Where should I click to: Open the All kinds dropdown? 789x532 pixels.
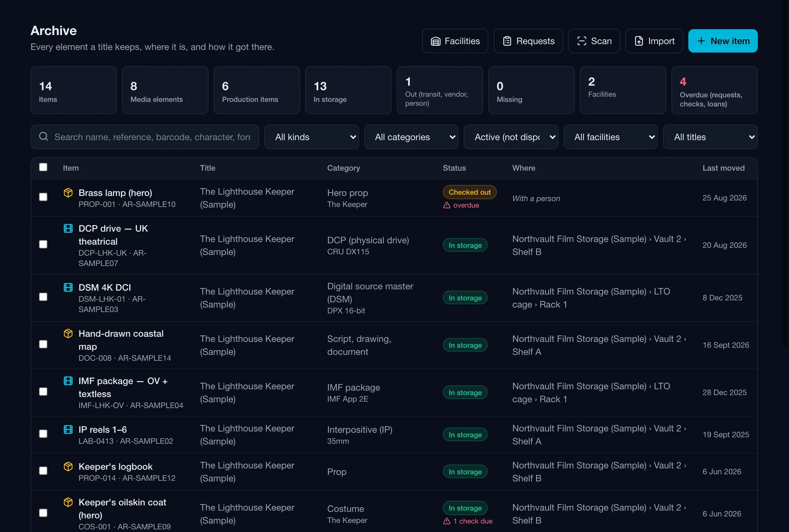point(312,137)
